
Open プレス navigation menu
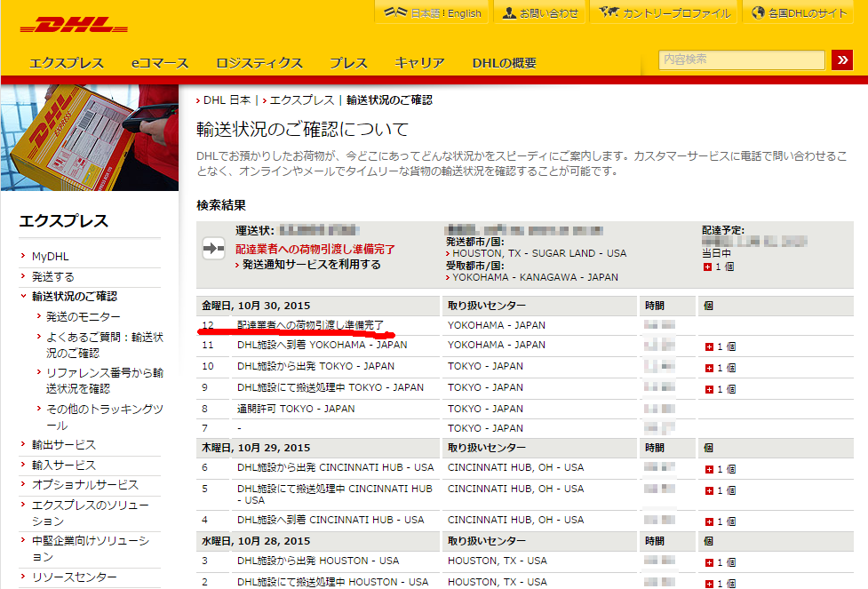click(348, 63)
